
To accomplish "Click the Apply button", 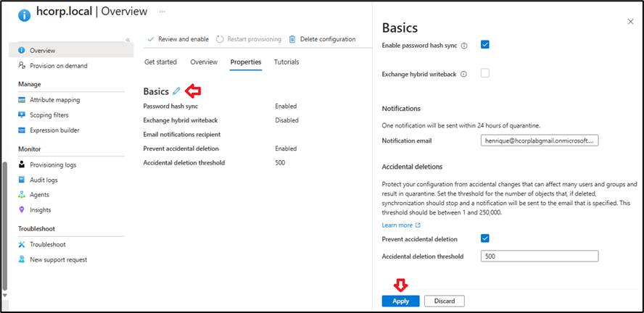I will [400, 301].
